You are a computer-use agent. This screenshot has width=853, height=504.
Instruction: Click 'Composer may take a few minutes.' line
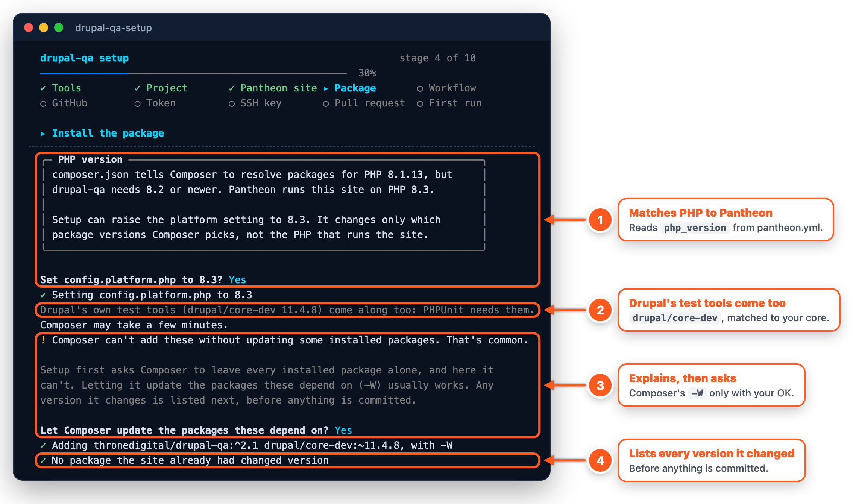tap(134, 325)
